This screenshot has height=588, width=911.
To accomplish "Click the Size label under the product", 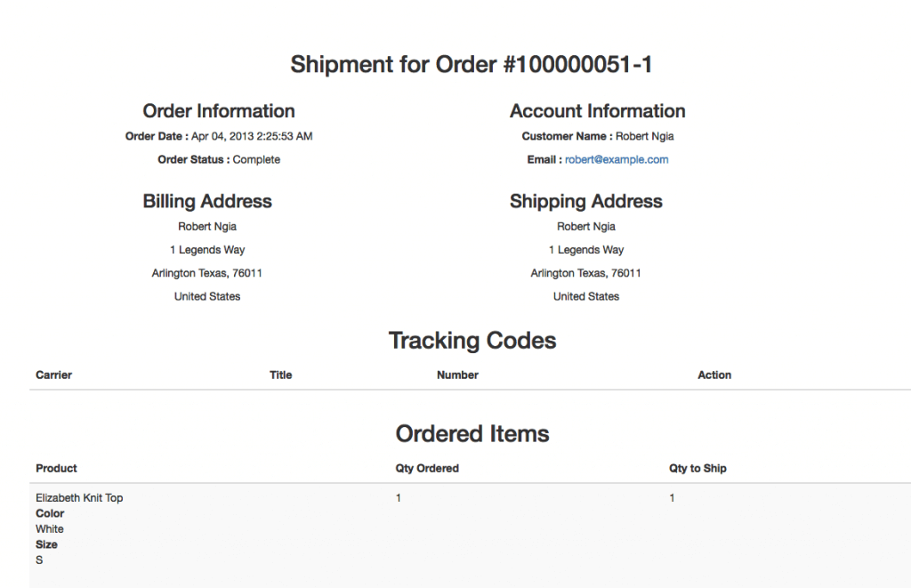I will click(46, 544).
